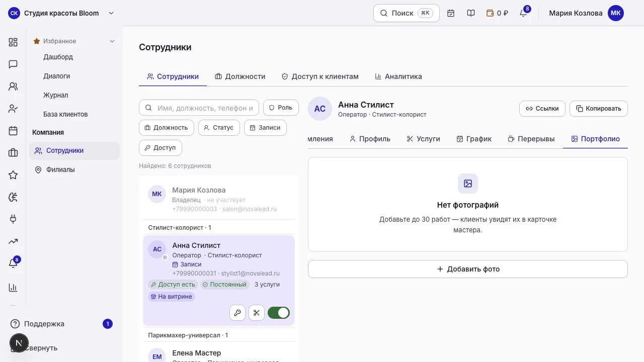Open the Студия красоты Bloom company switcher
Image resolution: width=644 pixels, height=362 pixels.
point(61,13)
